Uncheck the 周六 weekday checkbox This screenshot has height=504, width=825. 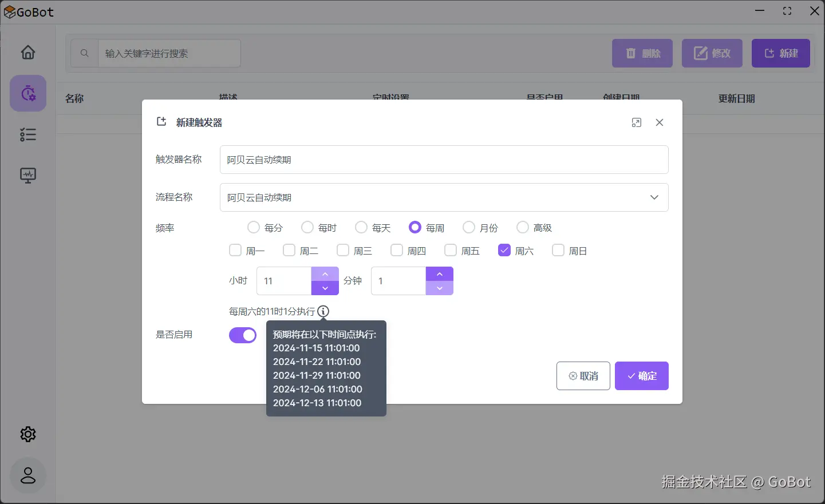pos(504,250)
